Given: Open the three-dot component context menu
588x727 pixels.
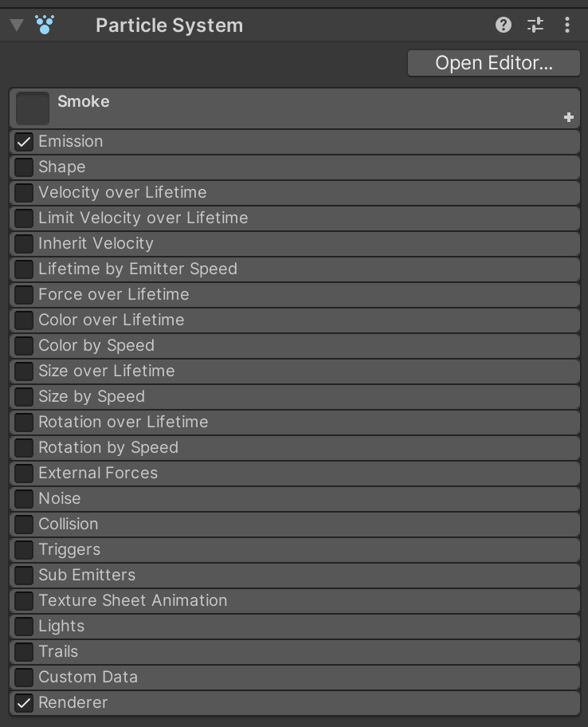Looking at the screenshot, I should [x=567, y=25].
